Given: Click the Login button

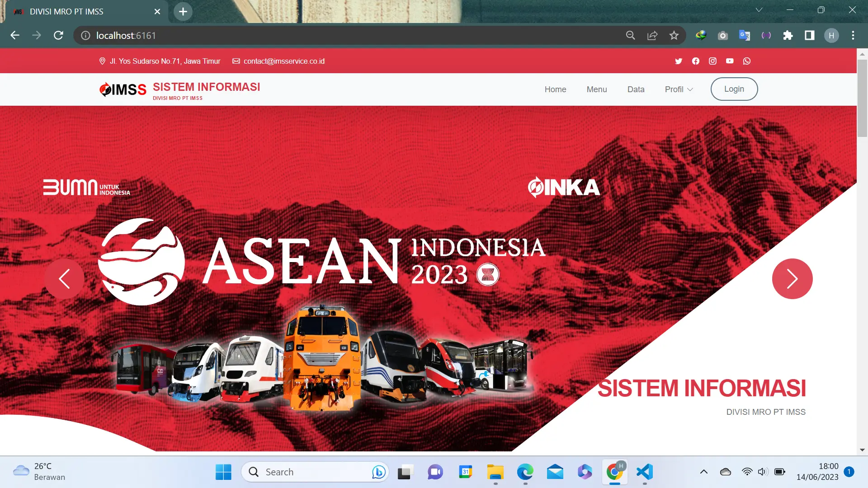Looking at the screenshot, I should click(734, 89).
